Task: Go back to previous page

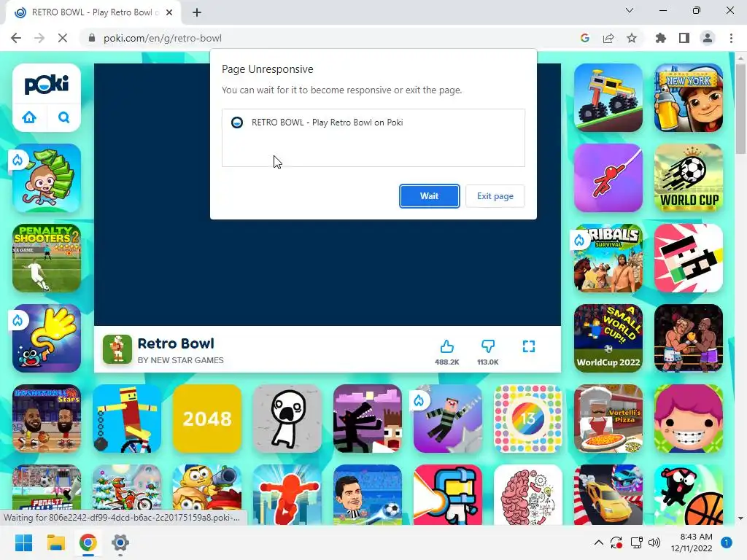Action: pyautogui.click(x=16, y=38)
